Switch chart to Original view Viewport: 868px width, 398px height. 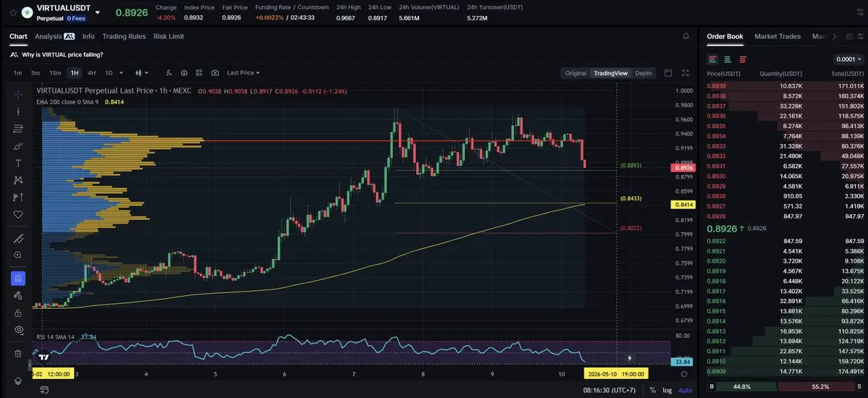(576, 73)
